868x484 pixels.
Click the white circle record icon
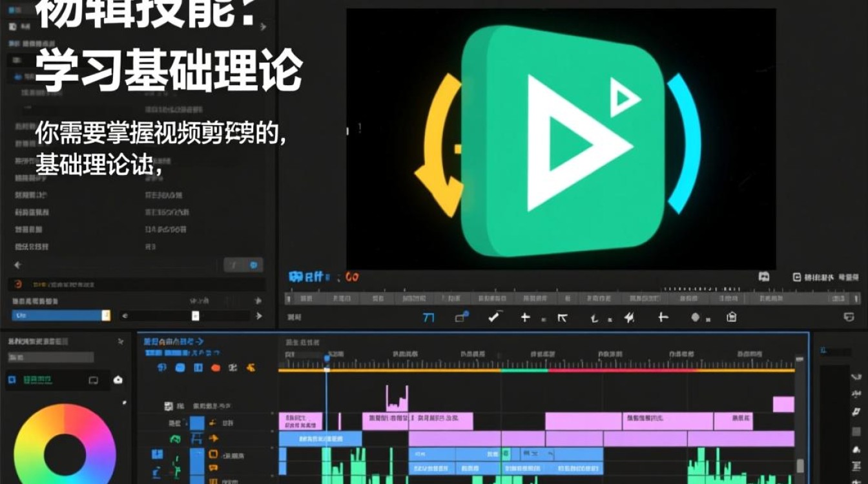(696, 317)
